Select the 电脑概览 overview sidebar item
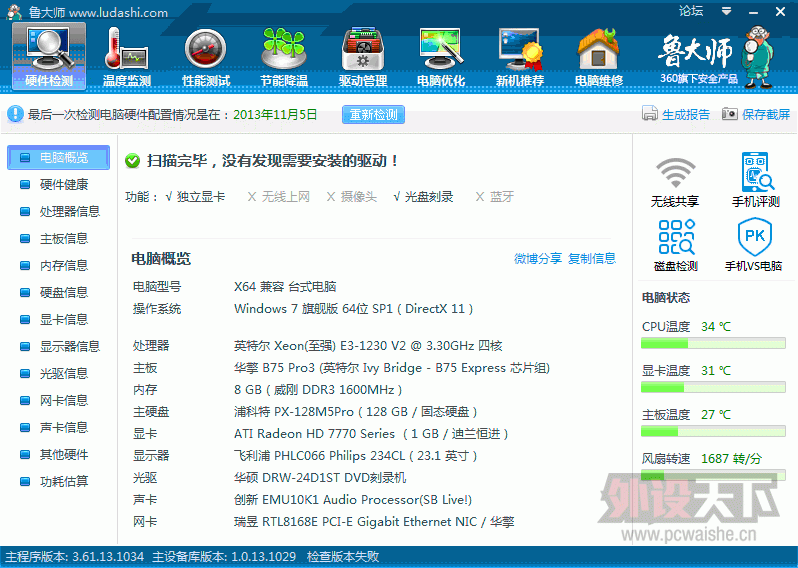 pos(59,157)
